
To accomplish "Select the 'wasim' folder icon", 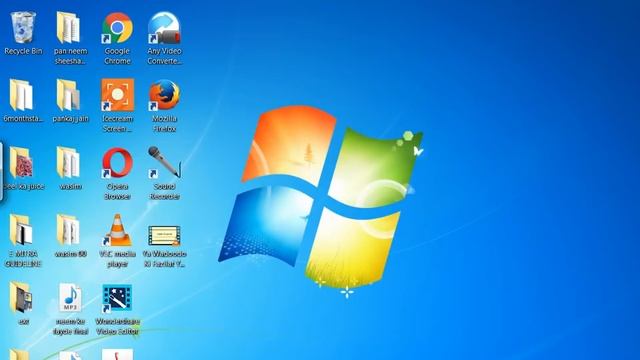I will coord(70,169).
